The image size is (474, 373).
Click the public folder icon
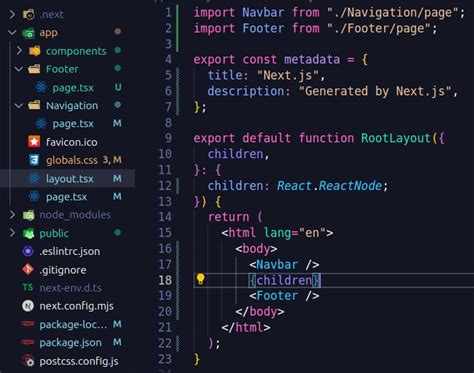pos(29,233)
